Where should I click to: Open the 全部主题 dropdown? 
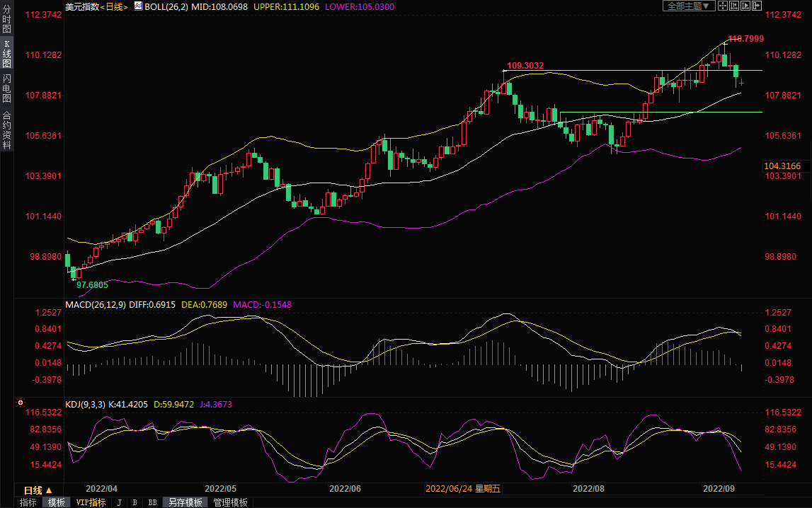[x=688, y=6]
